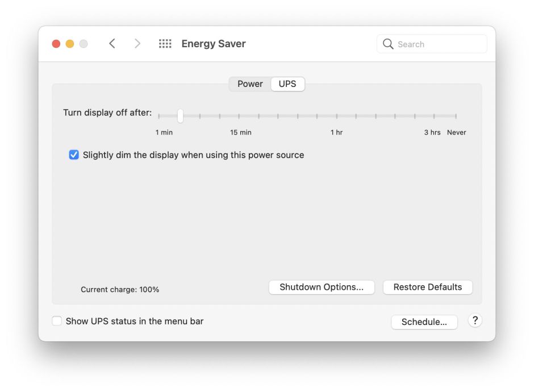This screenshot has width=534, height=392.
Task: Set display-off slider to Never
Action: (456, 116)
